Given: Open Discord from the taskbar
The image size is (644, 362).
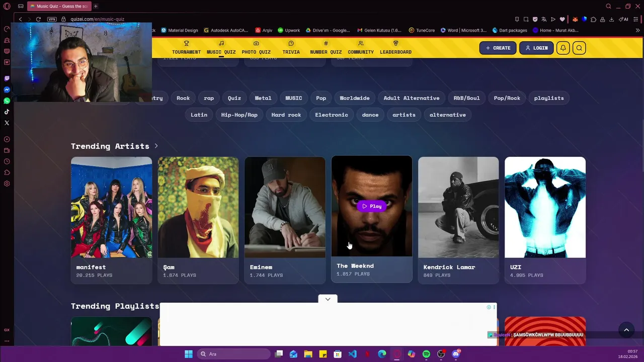Looking at the screenshot, I should click(x=456, y=354).
